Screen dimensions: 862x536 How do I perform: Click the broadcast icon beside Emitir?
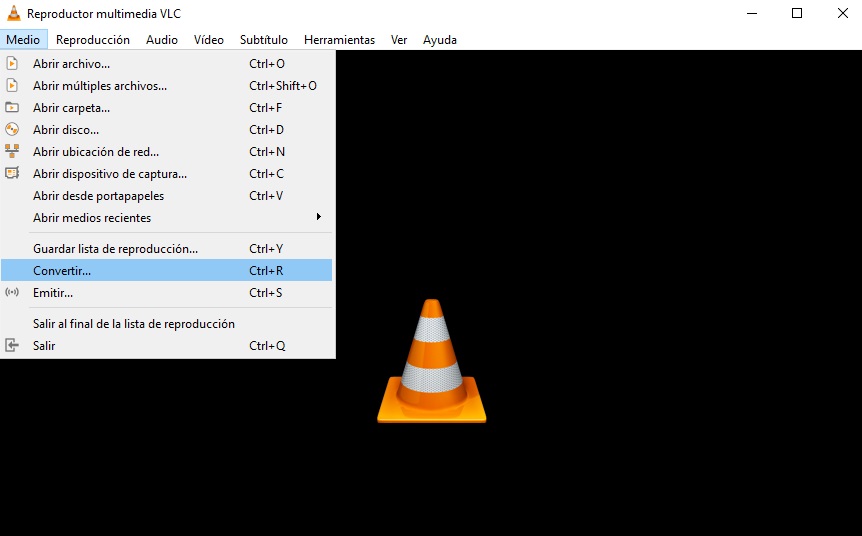(x=12, y=292)
